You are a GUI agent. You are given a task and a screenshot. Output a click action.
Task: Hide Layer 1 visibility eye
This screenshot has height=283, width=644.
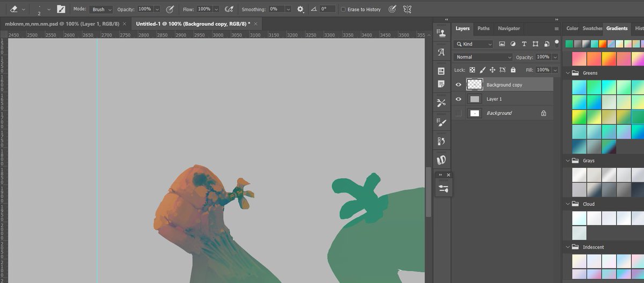pyautogui.click(x=458, y=99)
